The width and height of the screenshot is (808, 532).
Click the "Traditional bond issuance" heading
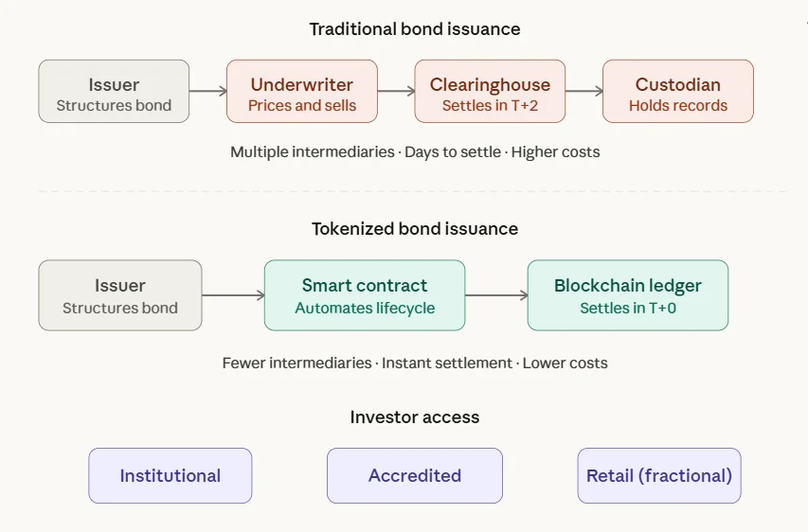[414, 29]
